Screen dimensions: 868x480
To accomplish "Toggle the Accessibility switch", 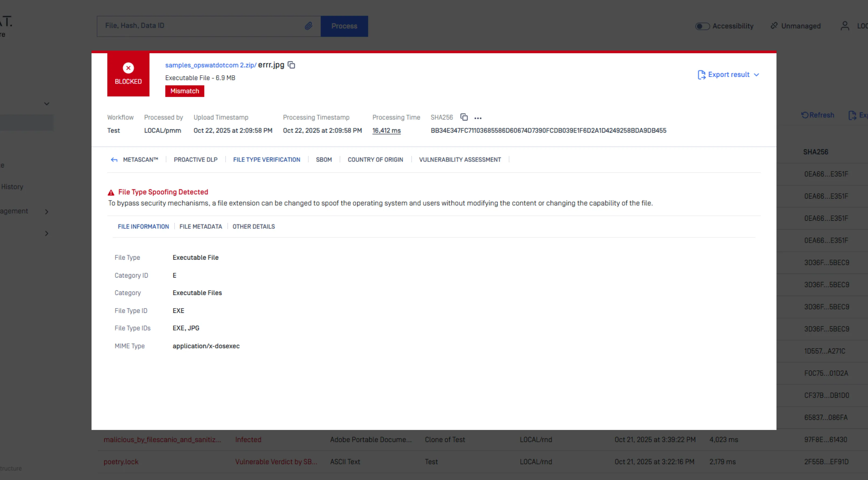I will pyautogui.click(x=702, y=26).
